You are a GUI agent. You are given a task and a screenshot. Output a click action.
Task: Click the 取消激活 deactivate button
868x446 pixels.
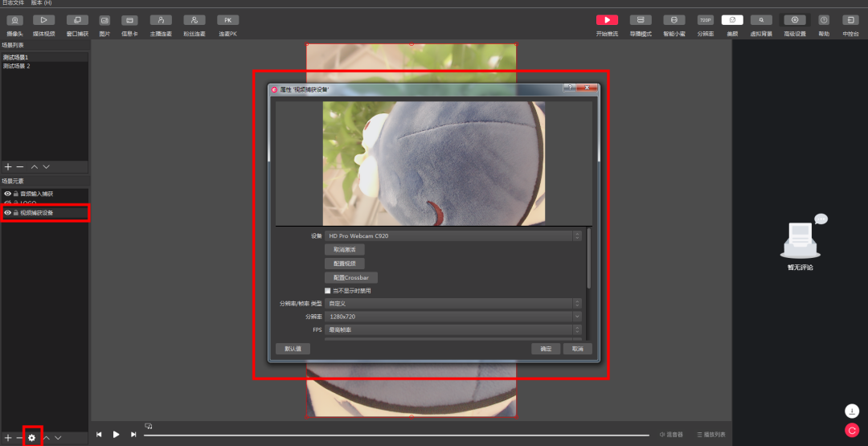pos(344,249)
